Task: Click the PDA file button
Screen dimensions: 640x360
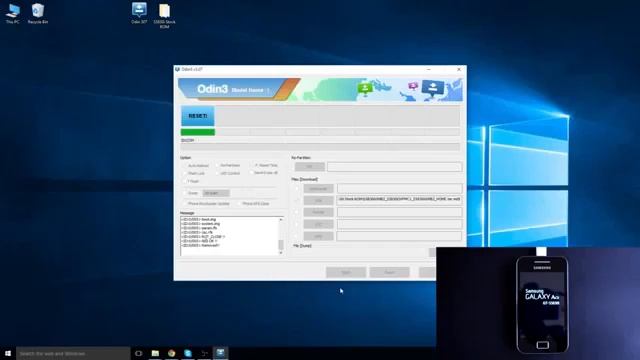Action: click(318, 200)
